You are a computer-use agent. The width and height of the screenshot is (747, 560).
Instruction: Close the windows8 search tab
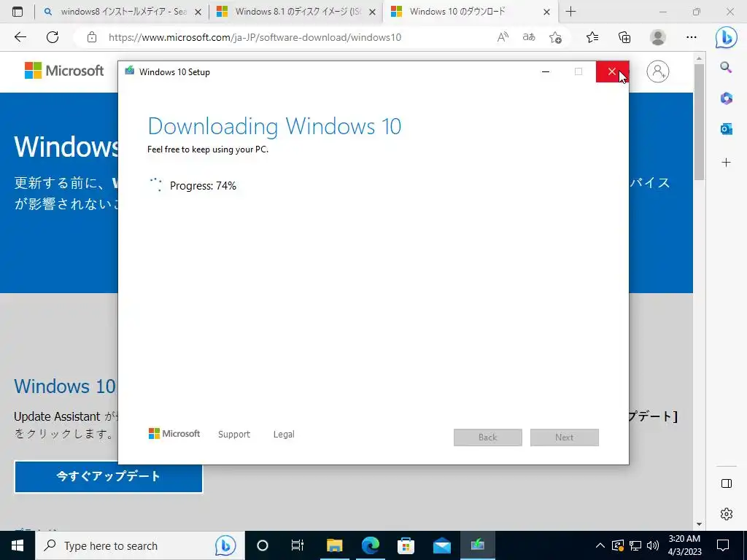[x=198, y=12]
